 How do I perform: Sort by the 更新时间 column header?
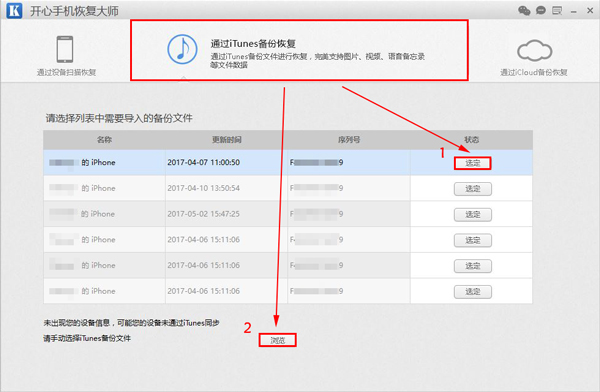(227, 140)
